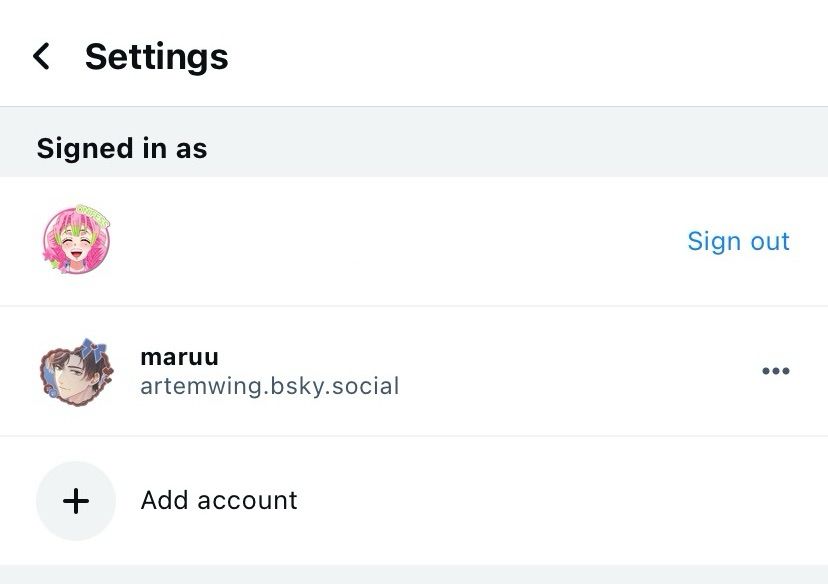This screenshot has height=584, width=828.
Task: Tap the artemwing.bsky.social handle text
Action: tap(270, 386)
